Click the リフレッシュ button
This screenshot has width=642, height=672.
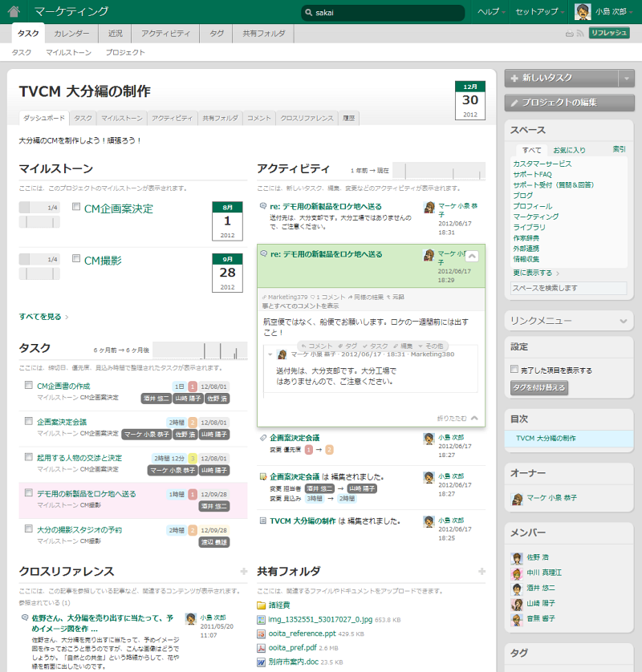click(x=609, y=34)
